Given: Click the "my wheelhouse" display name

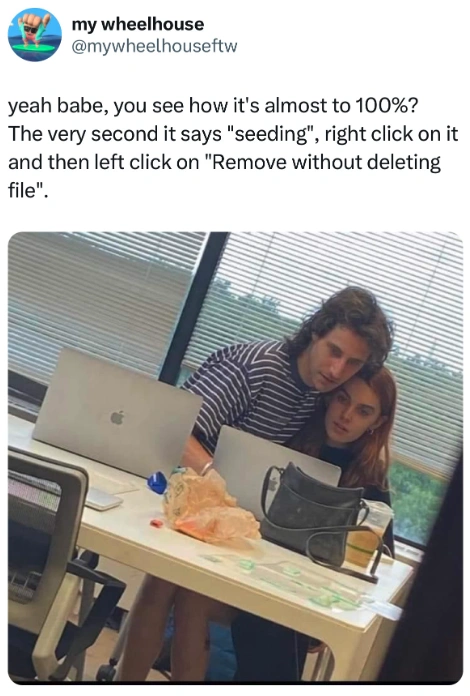Looking at the screenshot, I should tap(138, 24).
